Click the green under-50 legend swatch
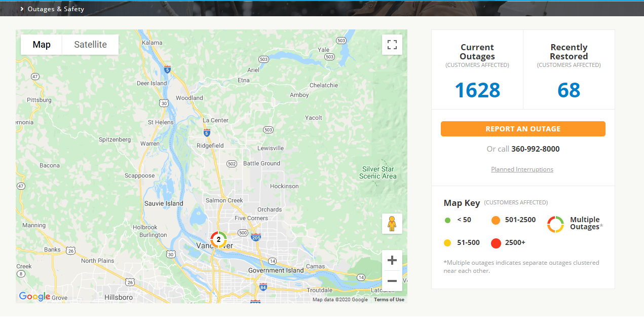Screen dimensions: 644x319 click(x=447, y=220)
